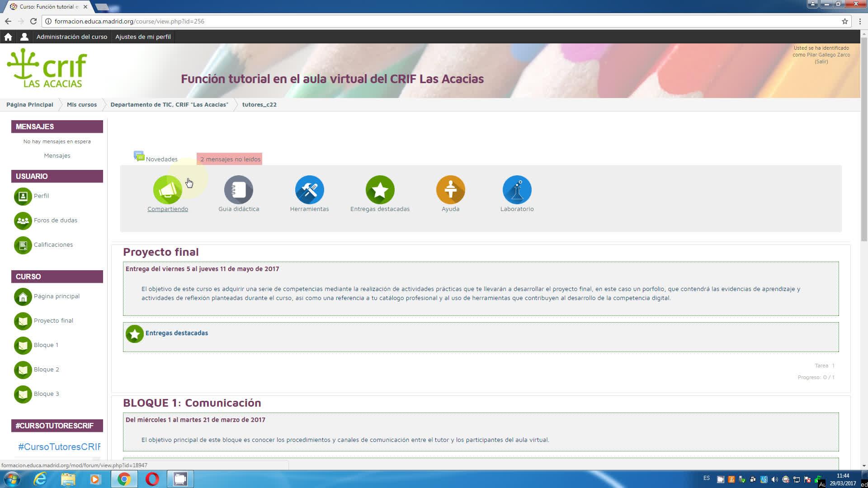Screen dimensions: 868x488
Task: Click the Perfil sidebar icon
Action: [23, 197]
